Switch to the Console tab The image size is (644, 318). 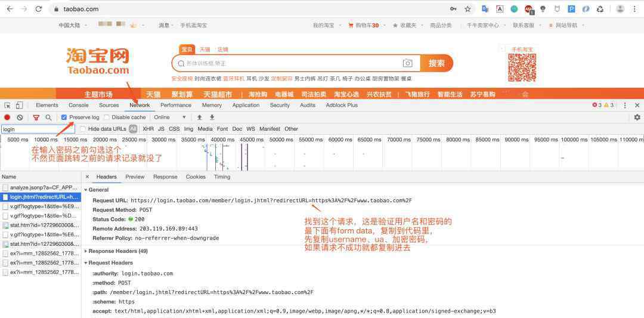79,106
